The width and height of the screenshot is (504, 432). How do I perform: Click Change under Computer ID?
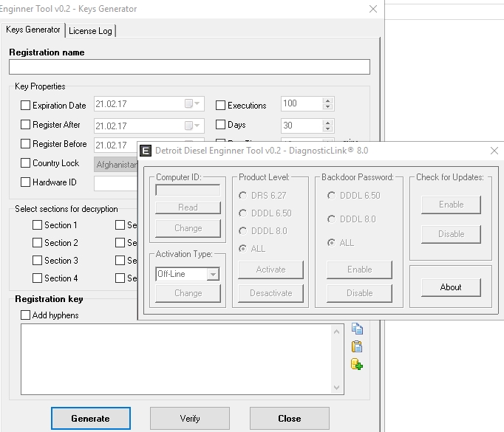tap(188, 228)
